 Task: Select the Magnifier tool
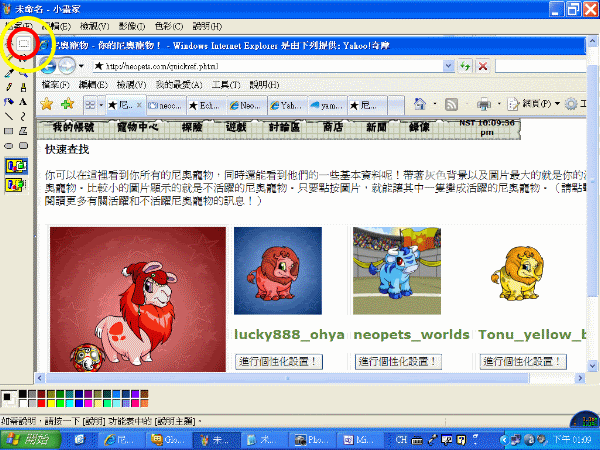23,73
